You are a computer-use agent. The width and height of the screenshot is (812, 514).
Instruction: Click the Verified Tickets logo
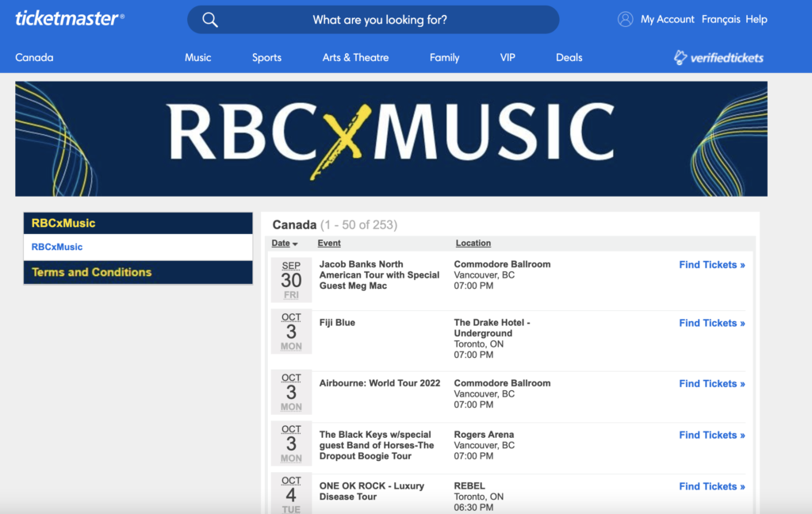point(718,57)
